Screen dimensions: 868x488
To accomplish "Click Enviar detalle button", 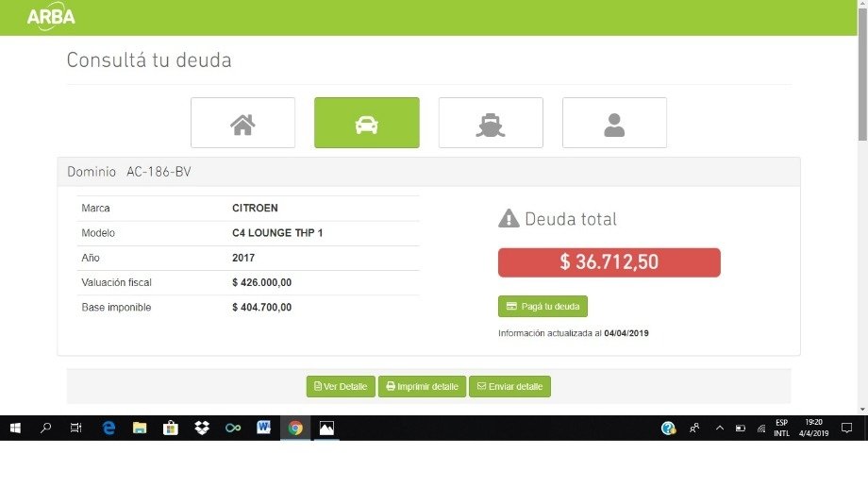I will point(509,387).
